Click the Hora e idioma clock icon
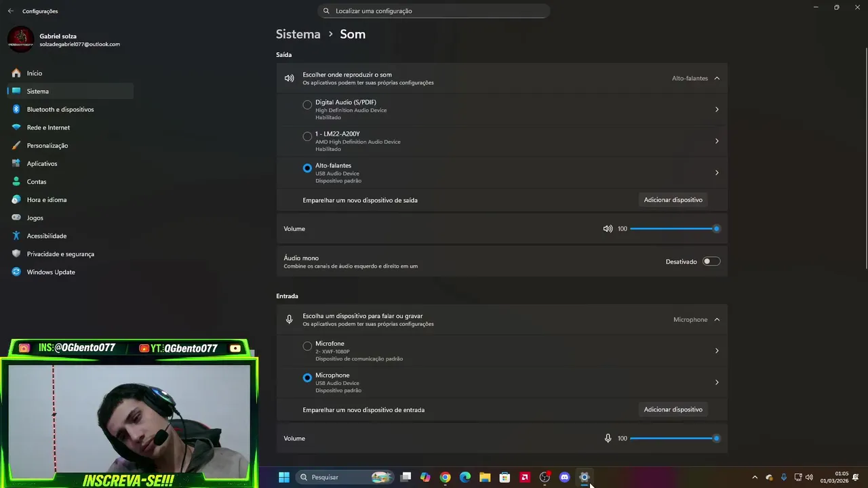Screen dimensions: 868x488 pos(16,200)
